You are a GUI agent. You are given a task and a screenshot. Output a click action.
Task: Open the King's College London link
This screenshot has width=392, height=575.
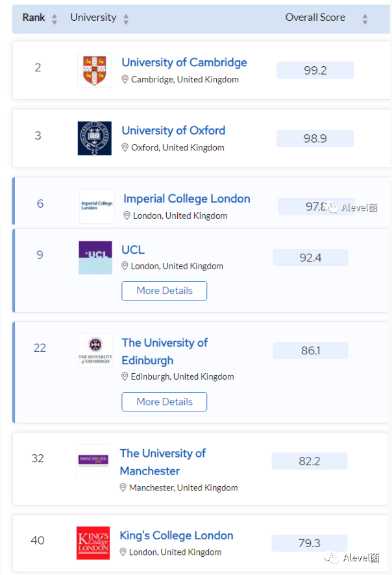coord(177,535)
